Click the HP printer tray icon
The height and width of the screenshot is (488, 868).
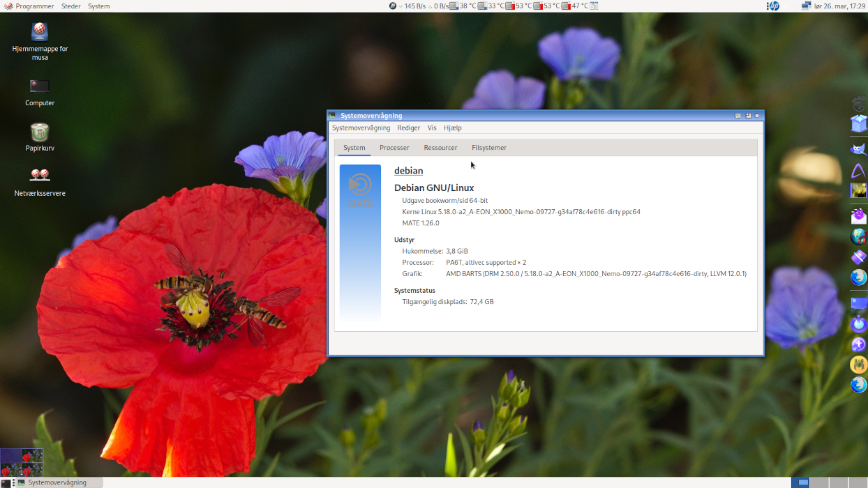(x=773, y=6)
